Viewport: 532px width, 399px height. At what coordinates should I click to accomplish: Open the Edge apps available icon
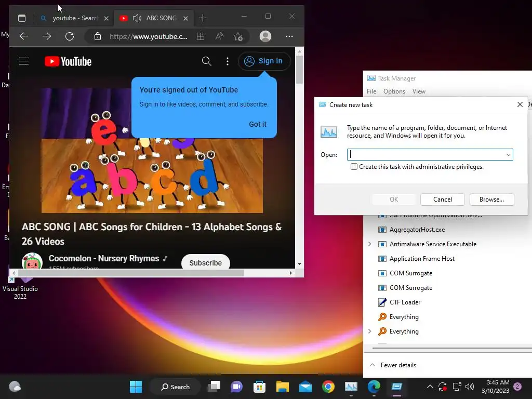coord(201,36)
